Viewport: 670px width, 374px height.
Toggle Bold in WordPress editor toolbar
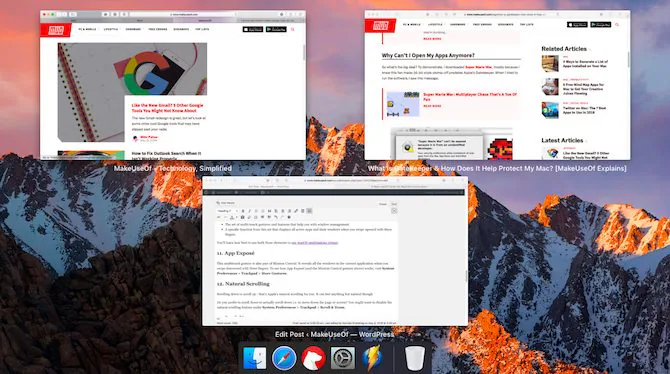[243, 211]
